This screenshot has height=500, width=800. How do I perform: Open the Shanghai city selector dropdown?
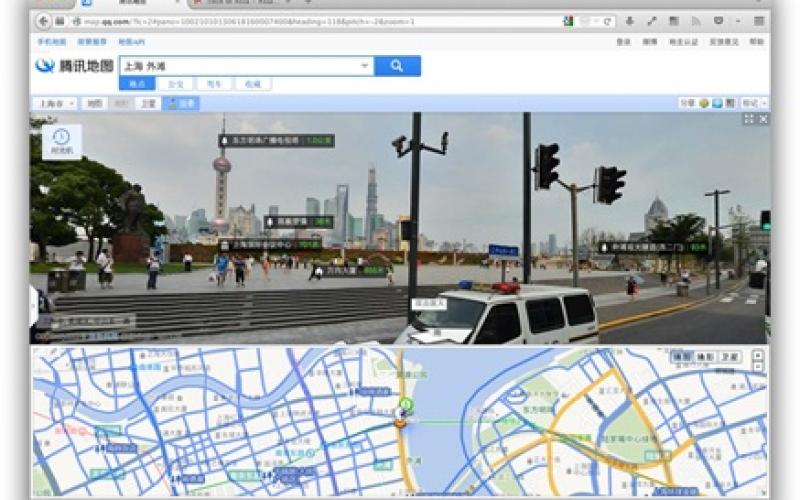54,103
